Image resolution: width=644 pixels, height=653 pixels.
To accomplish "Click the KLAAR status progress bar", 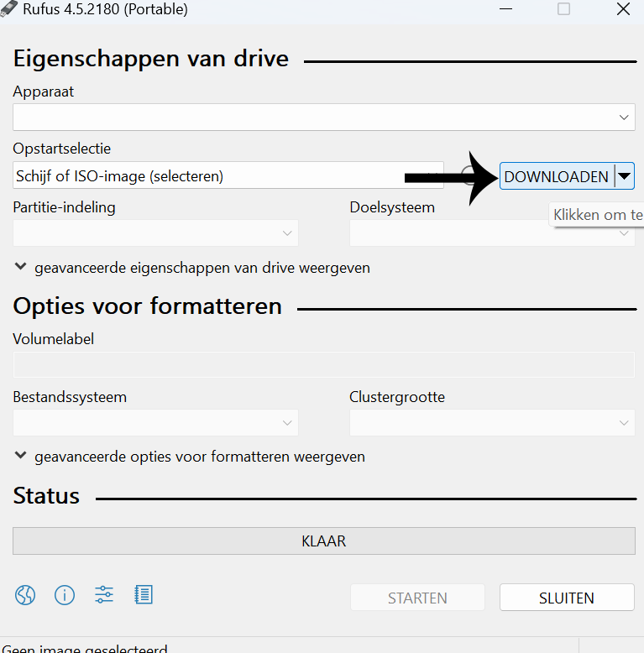I will pyautogui.click(x=323, y=541).
